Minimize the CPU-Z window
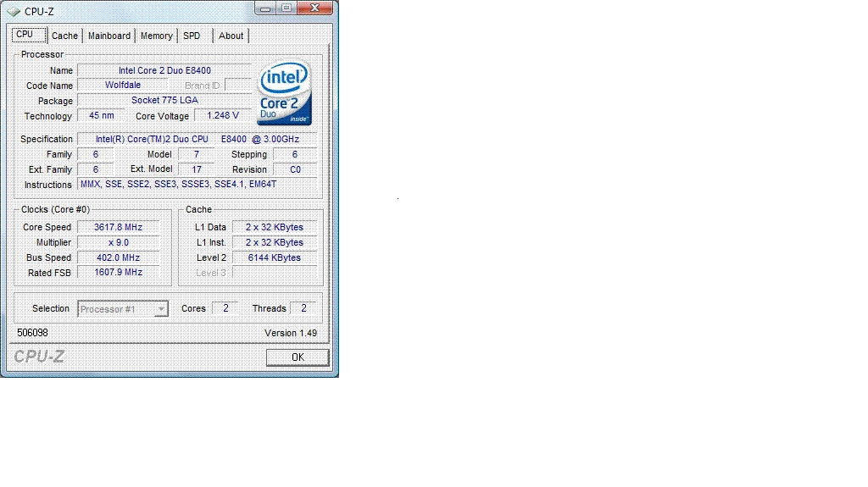 tap(265, 8)
